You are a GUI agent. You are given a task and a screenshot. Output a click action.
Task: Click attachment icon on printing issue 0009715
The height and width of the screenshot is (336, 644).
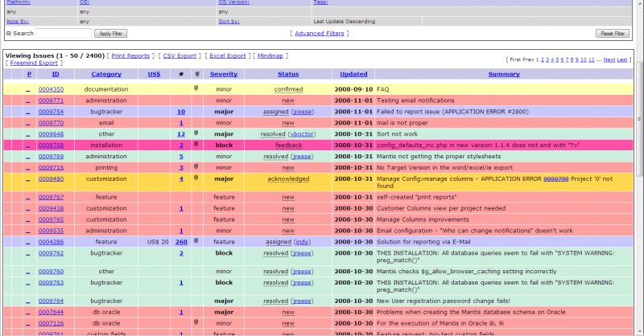coord(196,167)
